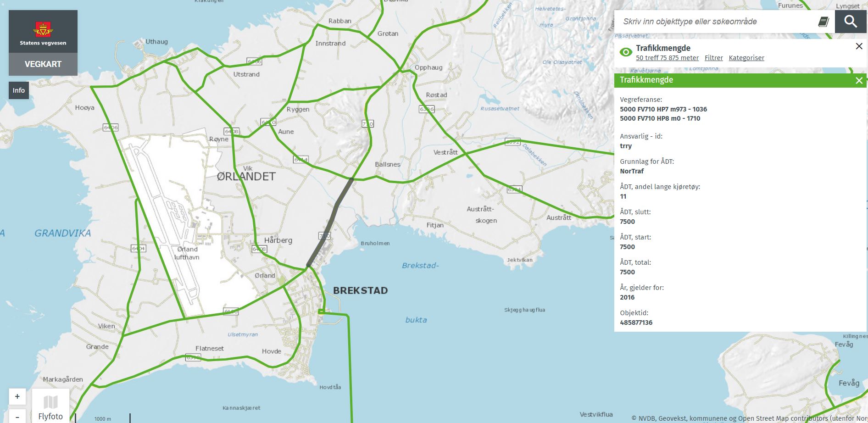
Task: Click the Statens vegvesen logo
Action: (43, 32)
